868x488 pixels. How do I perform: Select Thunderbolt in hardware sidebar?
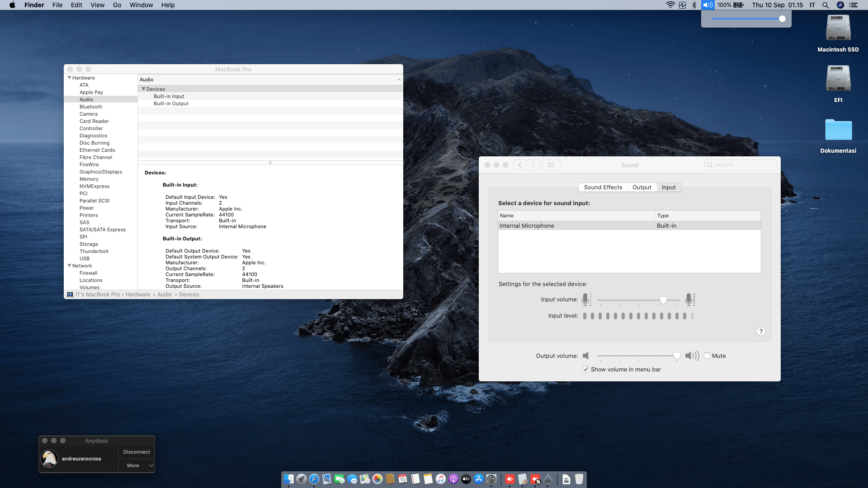pyautogui.click(x=94, y=251)
